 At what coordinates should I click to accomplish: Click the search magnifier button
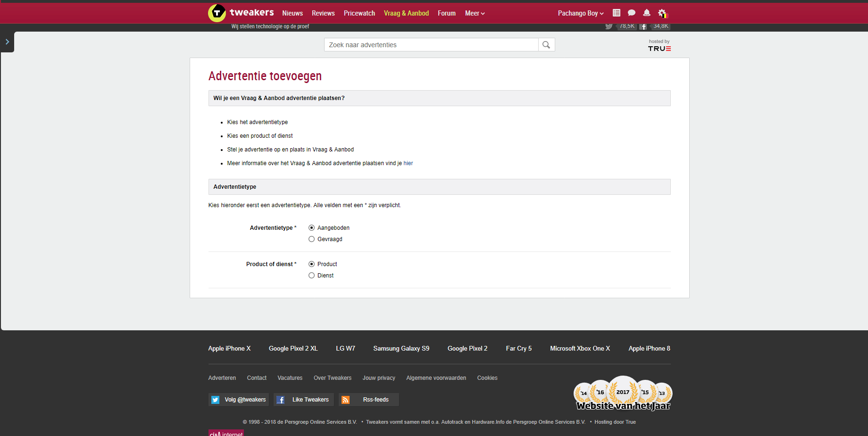coord(546,45)
